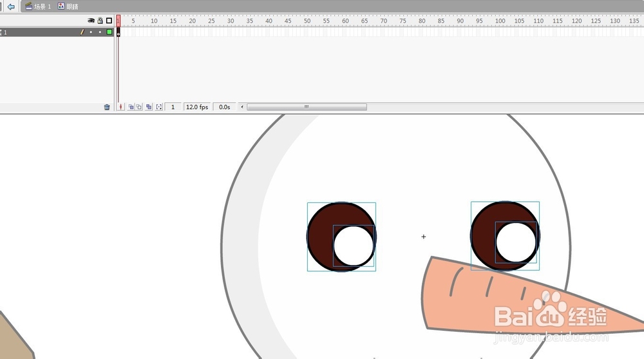Click the 0.0s elapsed time display
This screenshot has height=359, width=644.
tap(224, 107)
